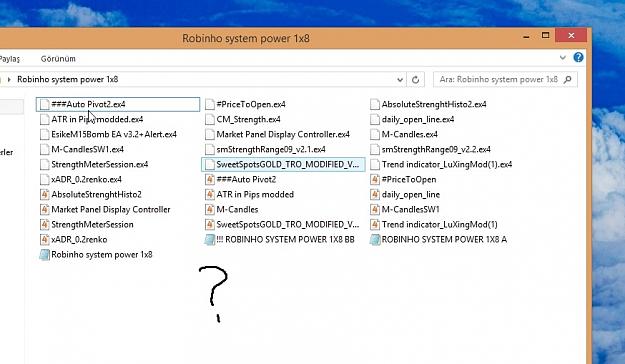This screenshot has width=625, height=364.
Task: Select the smStrengthRange09_v2.1.ex4 icon
Action: [210, 150]
